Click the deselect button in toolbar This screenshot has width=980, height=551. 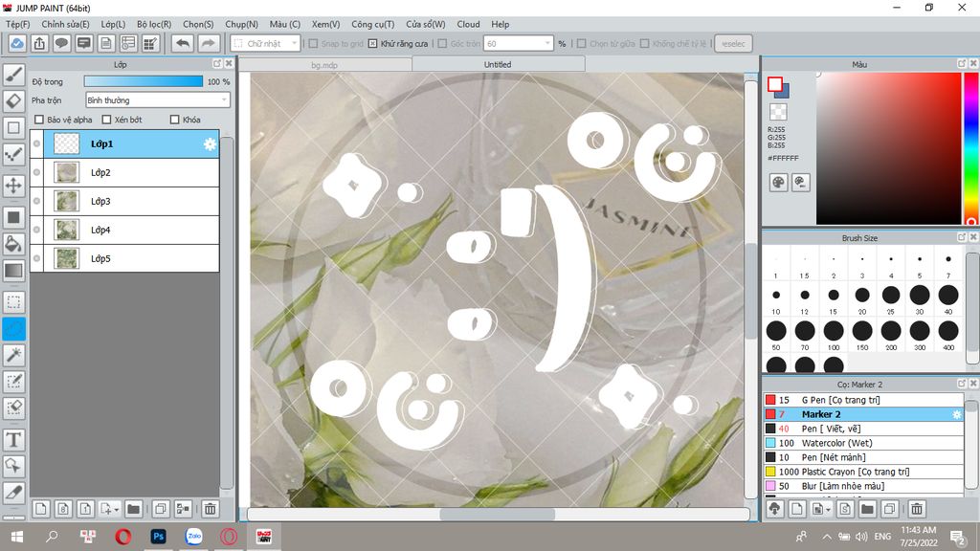pyautogui.click(x=733, y=44)
